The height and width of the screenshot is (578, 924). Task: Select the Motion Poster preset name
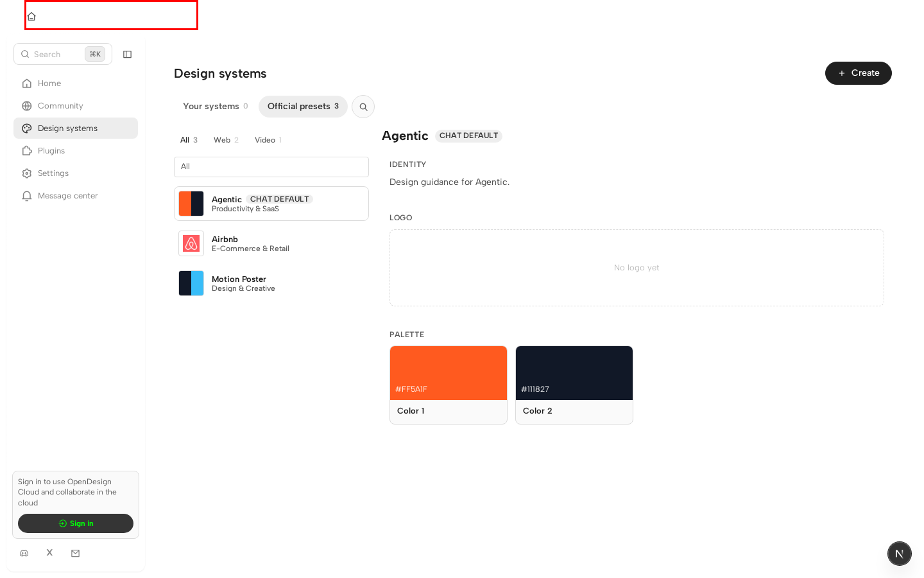click(239, 279)
